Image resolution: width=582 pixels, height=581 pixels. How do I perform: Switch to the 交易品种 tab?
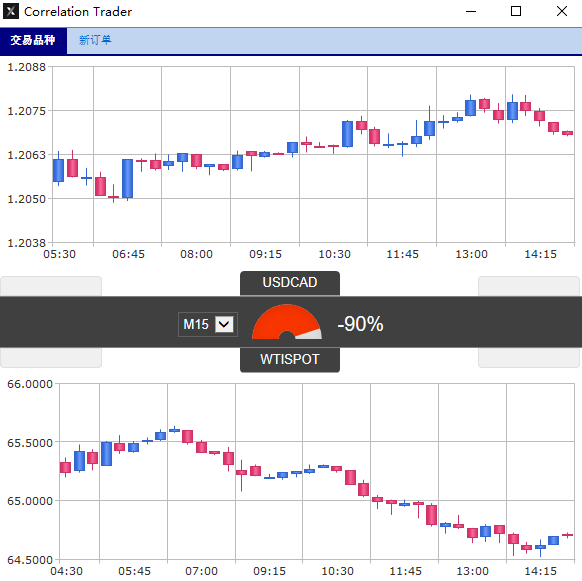(x=33, y=40)
